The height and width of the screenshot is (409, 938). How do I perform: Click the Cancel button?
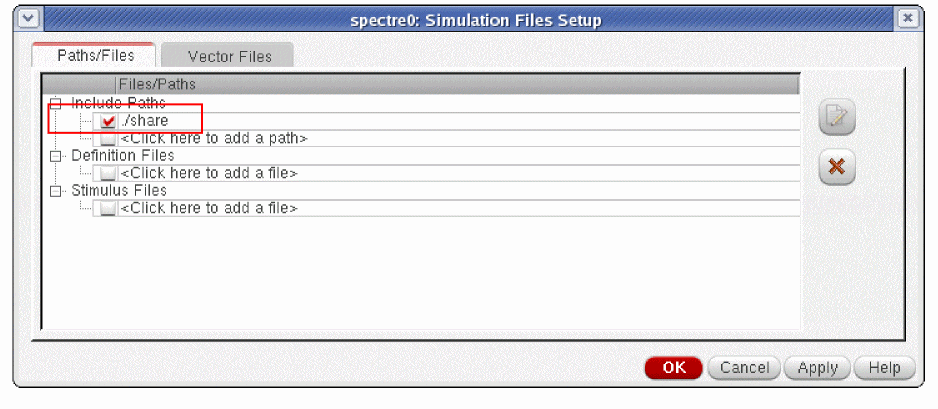click(x=744, y=368)
